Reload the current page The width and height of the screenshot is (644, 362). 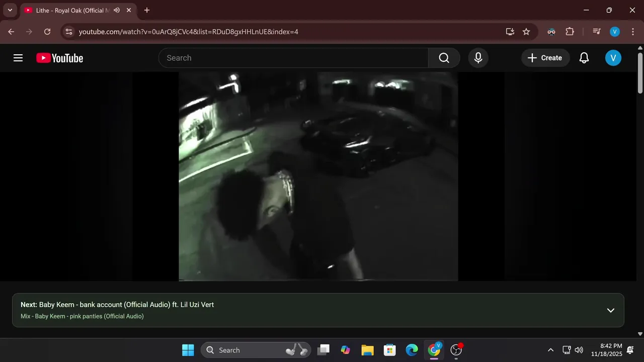[47, 32]
